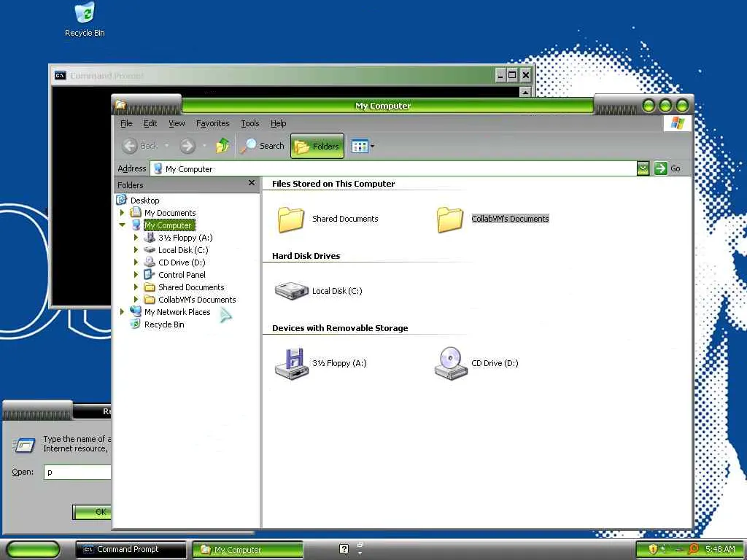Open the Recycle Bin desktop icon
Viewport: 747px width, 560px height.
[x=85, y=20]
